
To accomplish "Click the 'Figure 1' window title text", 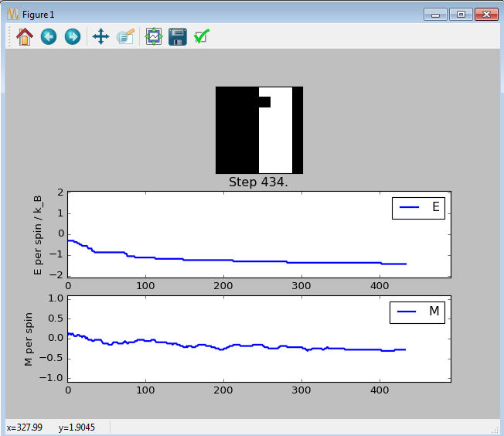I will click(x=38, y=15).
